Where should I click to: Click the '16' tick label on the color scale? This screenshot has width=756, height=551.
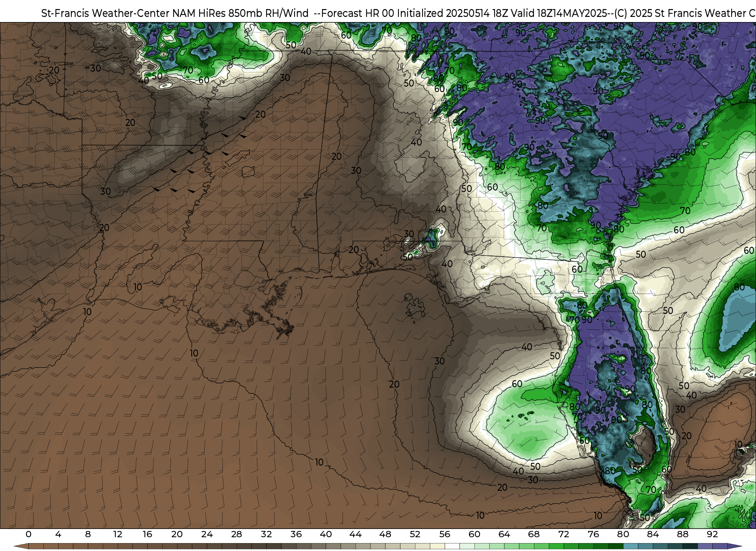tap(147, 534)
